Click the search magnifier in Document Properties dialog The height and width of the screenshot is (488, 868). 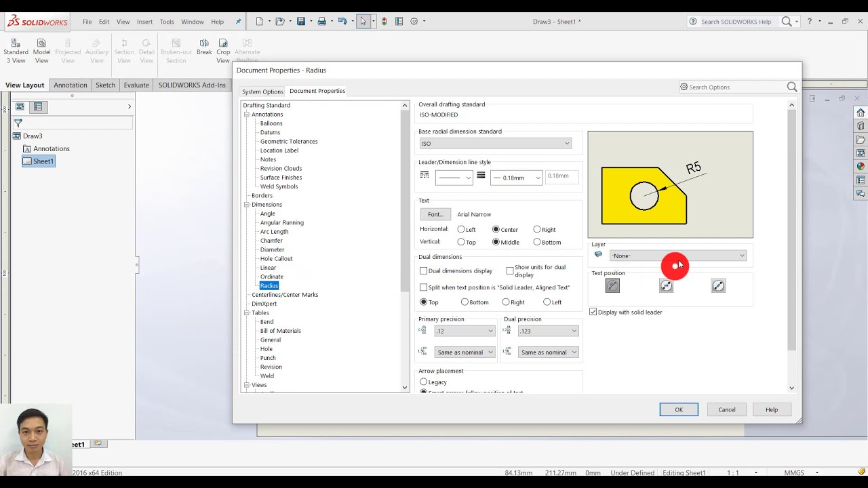tap(792, 87)
